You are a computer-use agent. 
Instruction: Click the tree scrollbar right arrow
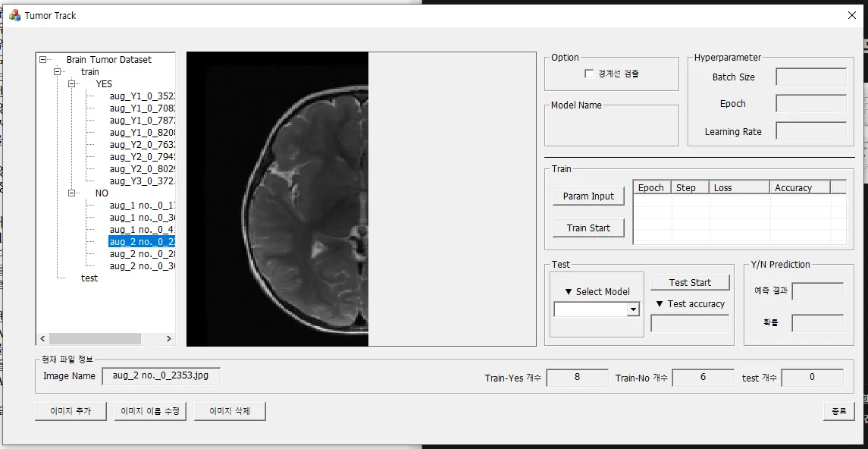[169, 338]
